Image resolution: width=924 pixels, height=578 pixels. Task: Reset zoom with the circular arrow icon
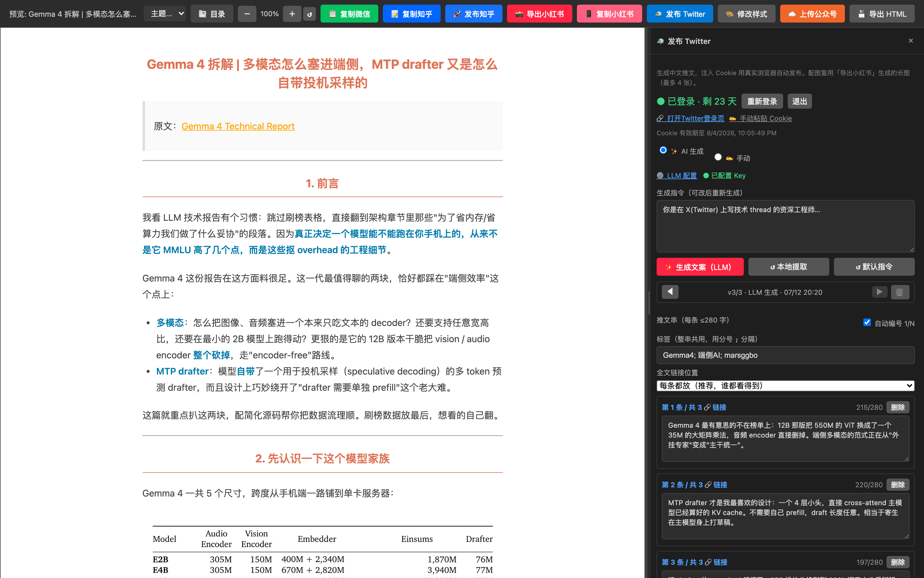[x=310, y=14]
